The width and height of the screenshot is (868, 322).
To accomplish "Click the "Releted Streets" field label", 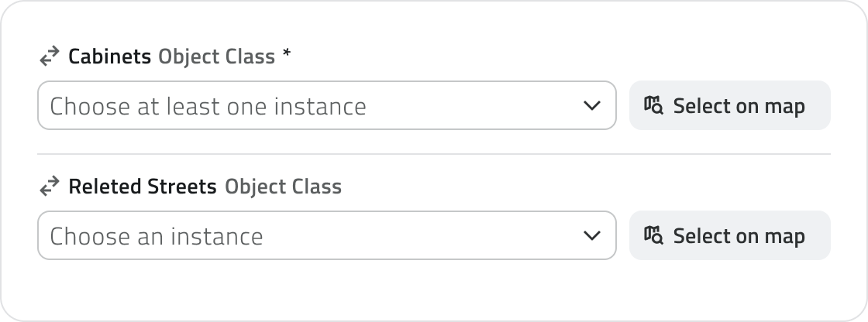I will 143,187.
